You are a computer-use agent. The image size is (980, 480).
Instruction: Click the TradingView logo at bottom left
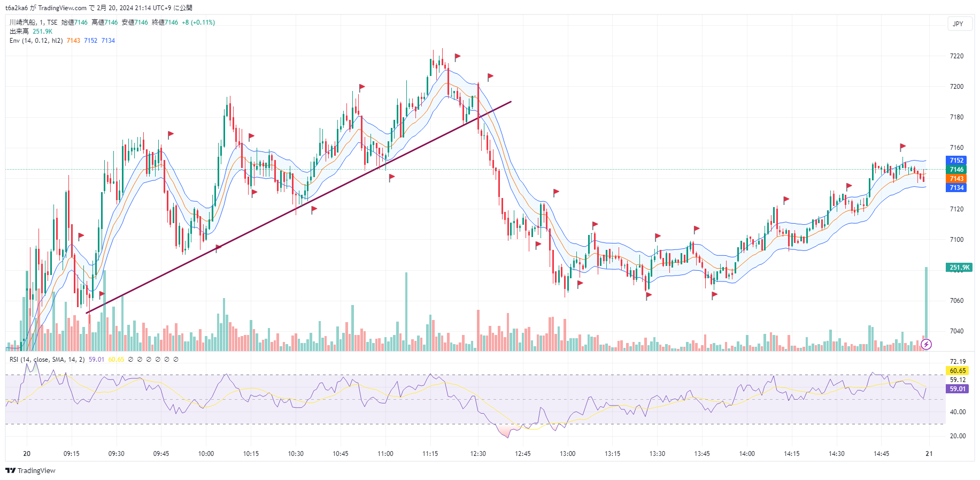tap(30, 470)
